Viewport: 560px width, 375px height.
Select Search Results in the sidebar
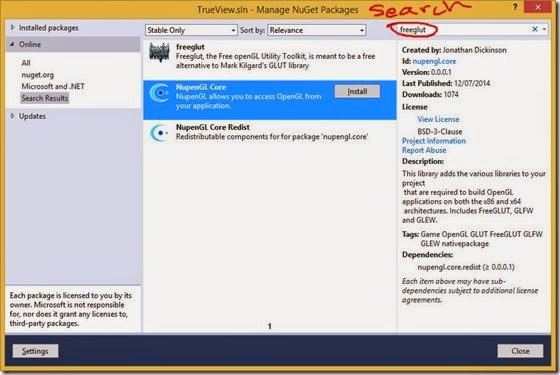coord(44,98)
